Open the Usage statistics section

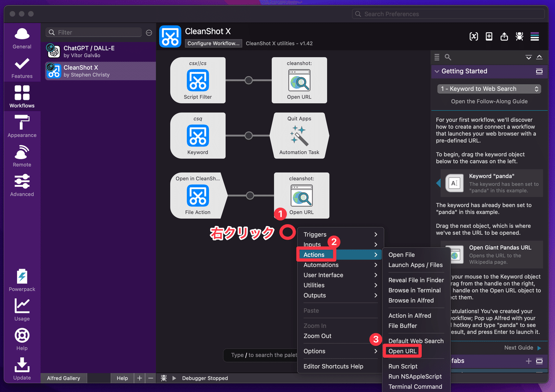click(22, 310)
